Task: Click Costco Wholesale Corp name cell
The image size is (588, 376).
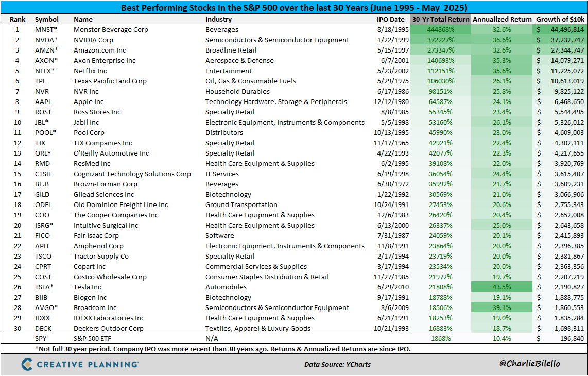Action: pos(110,277)
